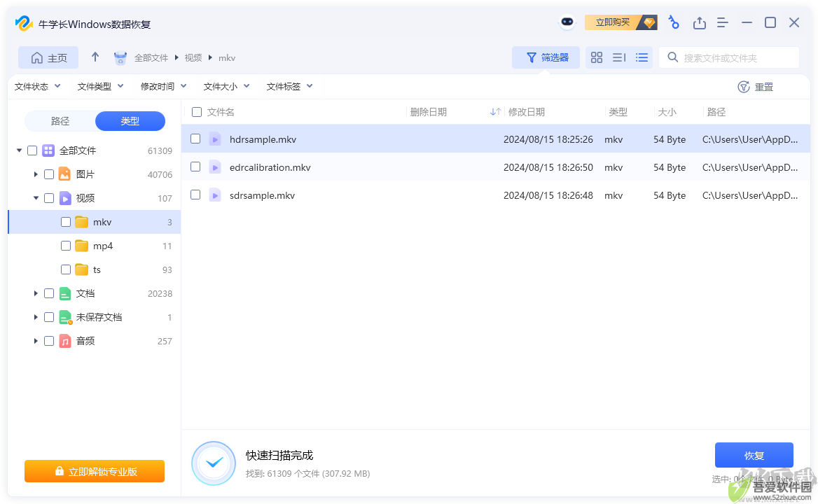Click 立即解锁专业版 unlock pro button
The height and width of the screenshot is (504, 818).
tap(95, 471)
